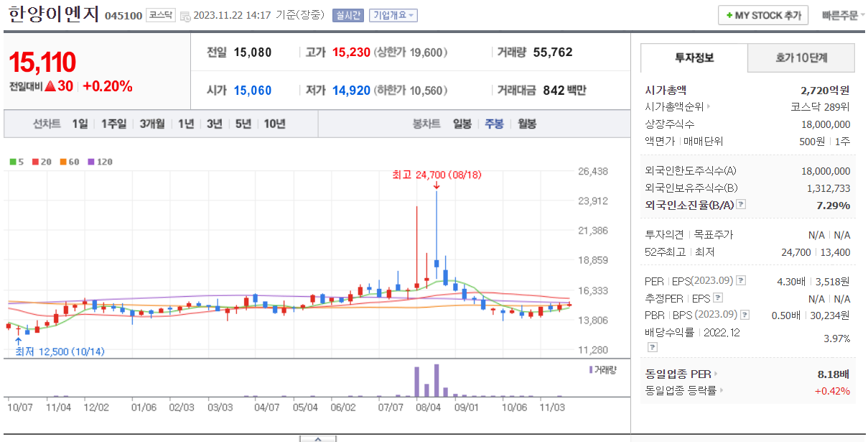Click the 거래대금 value 842 백만
Screen dimensions: 868x442
pos(564,91)
